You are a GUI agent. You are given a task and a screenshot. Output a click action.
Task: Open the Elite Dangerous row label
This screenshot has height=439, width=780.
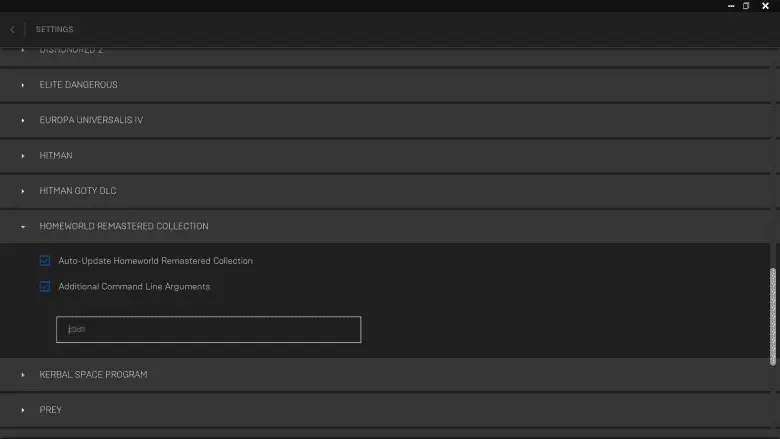click(78, 85)
